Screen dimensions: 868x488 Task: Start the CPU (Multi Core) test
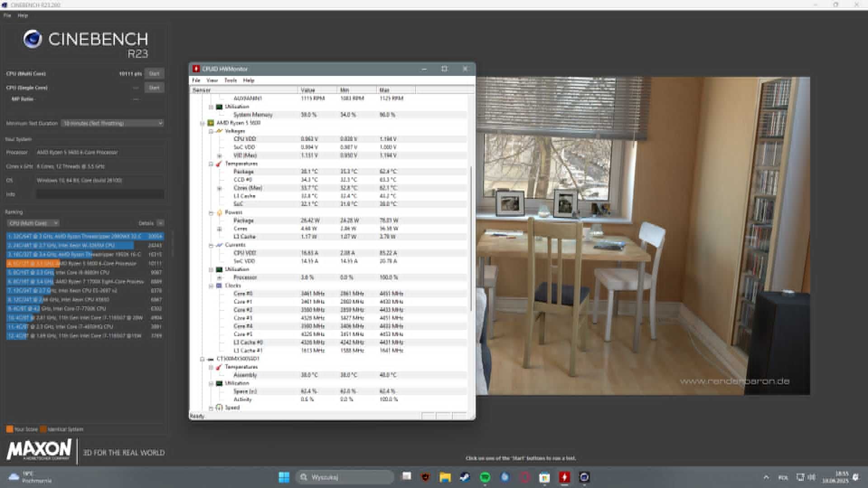pos(154,74)
